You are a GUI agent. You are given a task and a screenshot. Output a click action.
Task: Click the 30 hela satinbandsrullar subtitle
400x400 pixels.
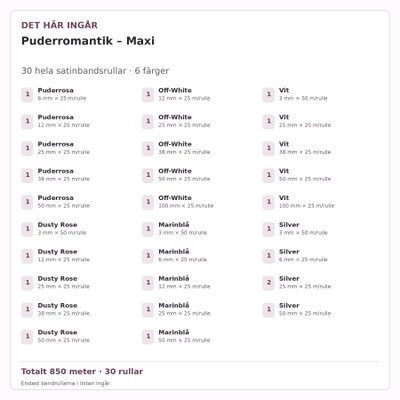tap(95, 71)
